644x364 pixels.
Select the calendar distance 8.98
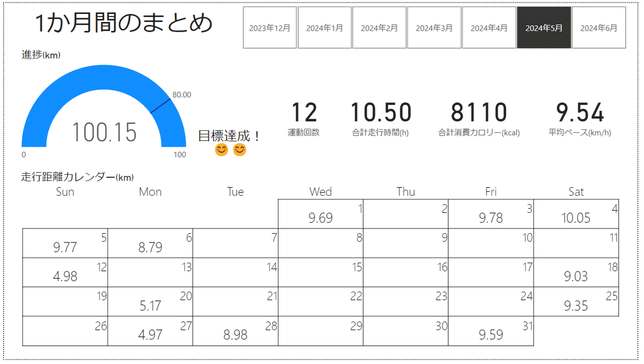(x=236, y=336)
